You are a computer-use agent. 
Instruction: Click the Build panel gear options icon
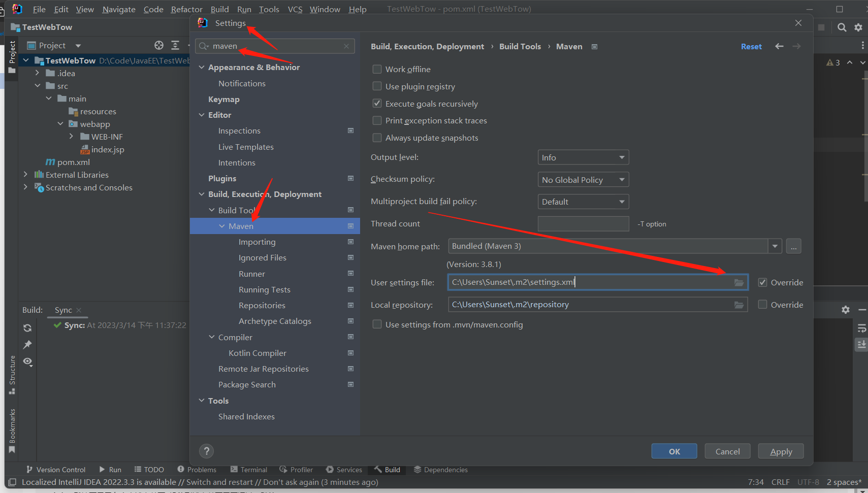pos(846,310)
